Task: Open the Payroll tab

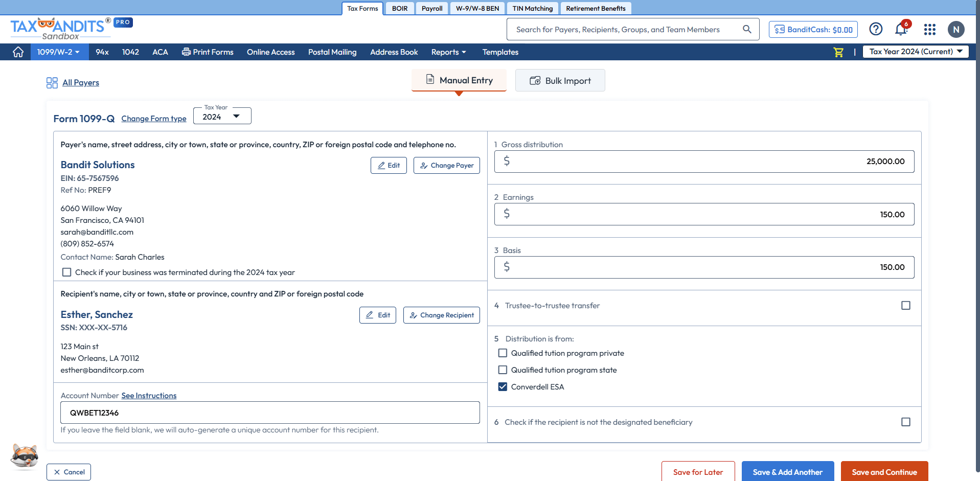Action: coord(432,8)
